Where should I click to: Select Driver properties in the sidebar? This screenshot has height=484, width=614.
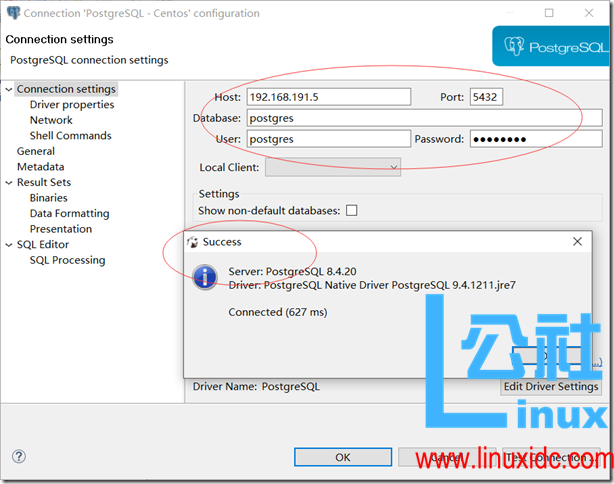(x=72, y=105)
